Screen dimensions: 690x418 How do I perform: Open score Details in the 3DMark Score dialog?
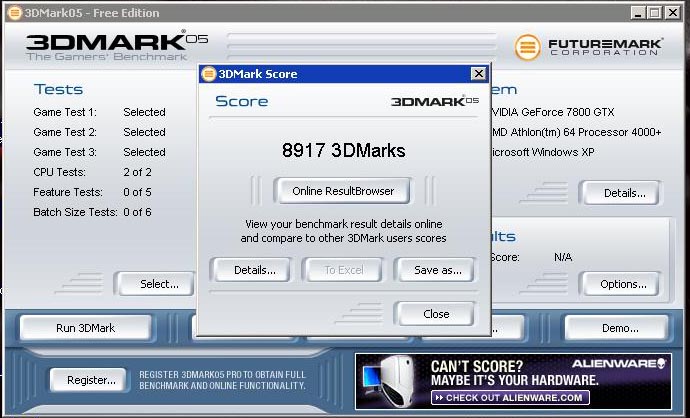(x=253, y=270)
